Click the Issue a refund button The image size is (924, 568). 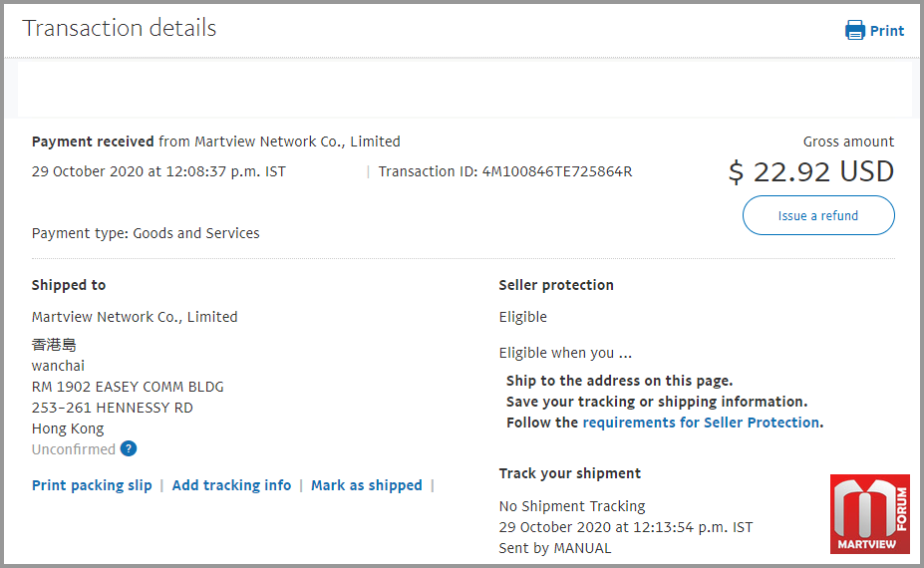point(818,215)
